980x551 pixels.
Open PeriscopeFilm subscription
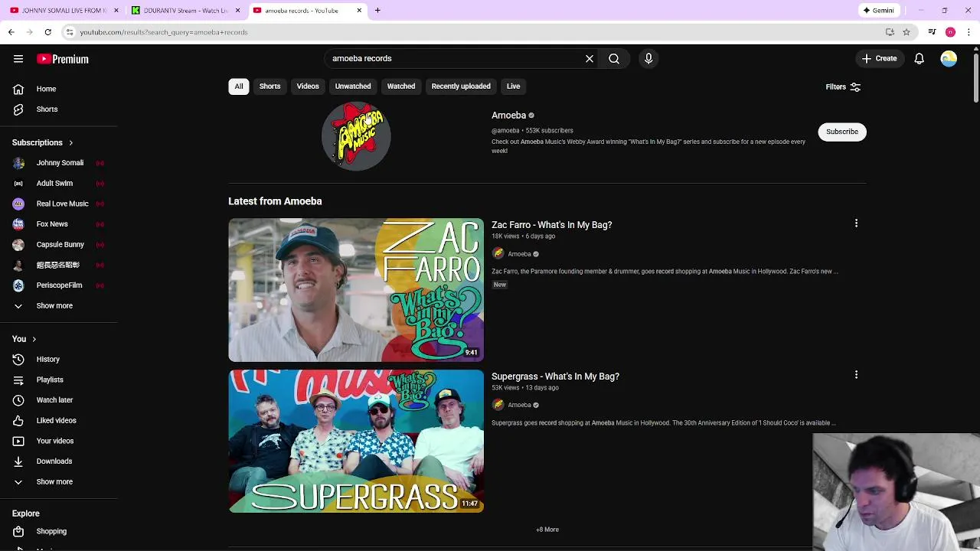coord(59,285)
